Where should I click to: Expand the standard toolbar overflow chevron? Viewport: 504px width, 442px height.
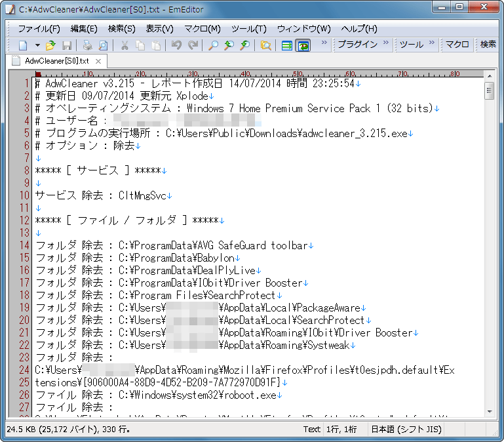[324, 43]
